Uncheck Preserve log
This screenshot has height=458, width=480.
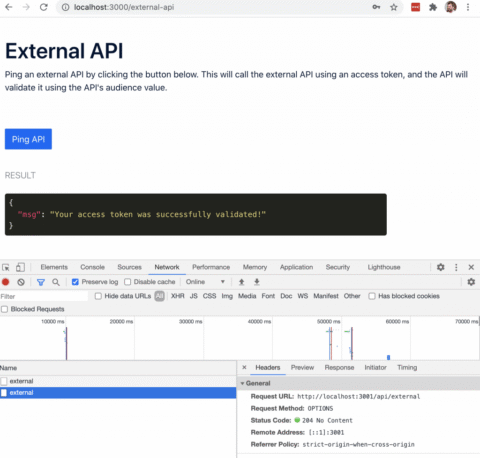75,282
